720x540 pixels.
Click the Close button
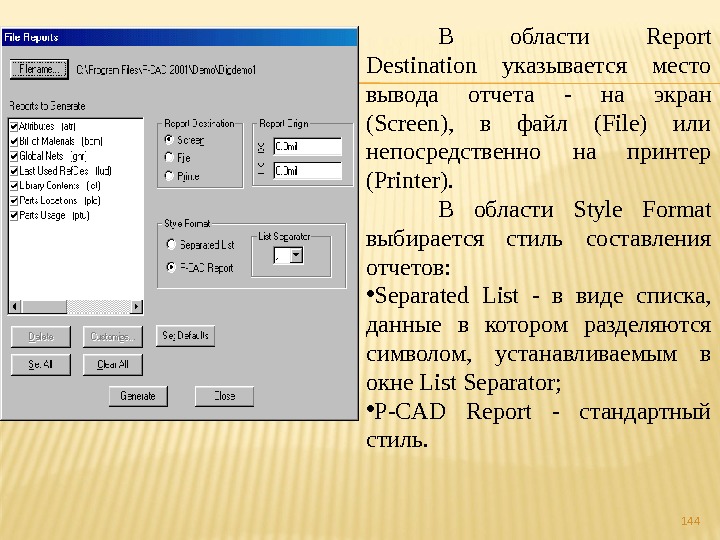tap(225, 396)
